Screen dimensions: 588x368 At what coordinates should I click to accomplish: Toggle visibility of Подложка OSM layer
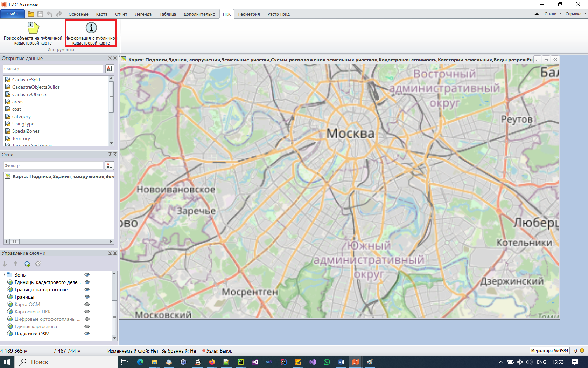point(87,334)
